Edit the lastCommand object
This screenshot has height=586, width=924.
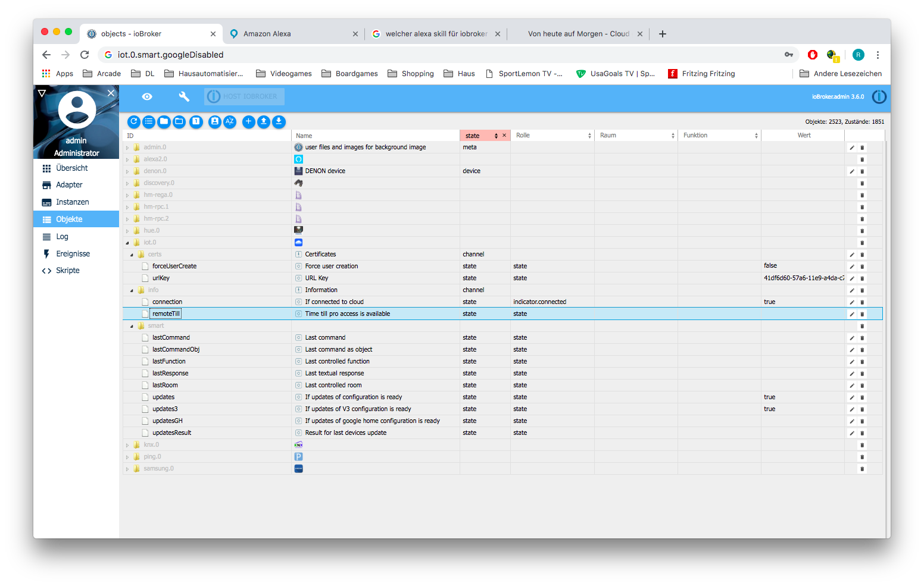(x=852, y=338)
